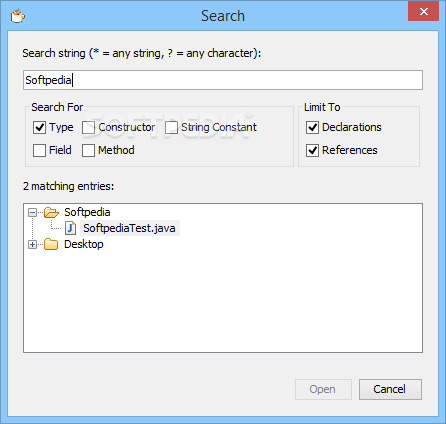This screenshot has height=424, width=446.
Task: Close the Search dialog
Action: click(x=423, y=12)
